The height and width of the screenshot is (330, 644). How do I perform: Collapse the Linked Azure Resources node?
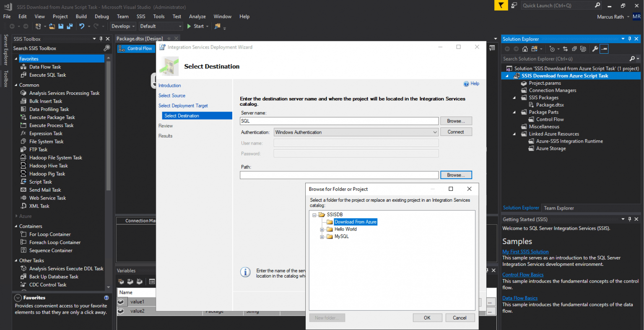point(513,134)
